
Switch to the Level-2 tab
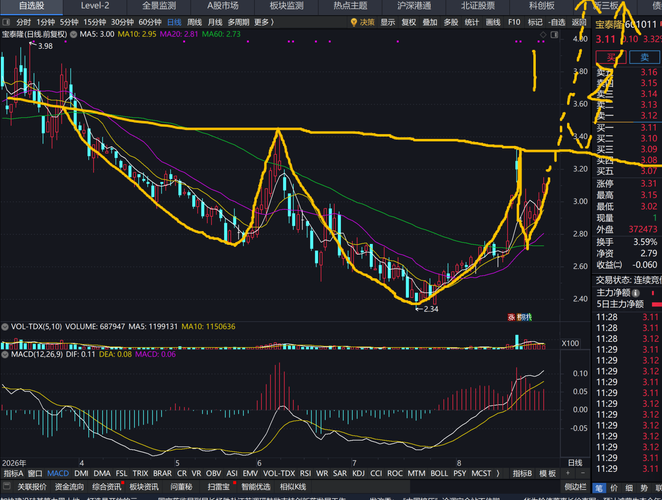pos(95,6)
